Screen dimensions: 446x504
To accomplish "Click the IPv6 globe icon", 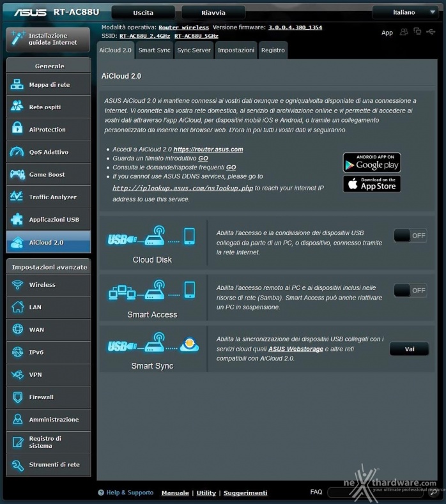I will (x=17, y=352).
